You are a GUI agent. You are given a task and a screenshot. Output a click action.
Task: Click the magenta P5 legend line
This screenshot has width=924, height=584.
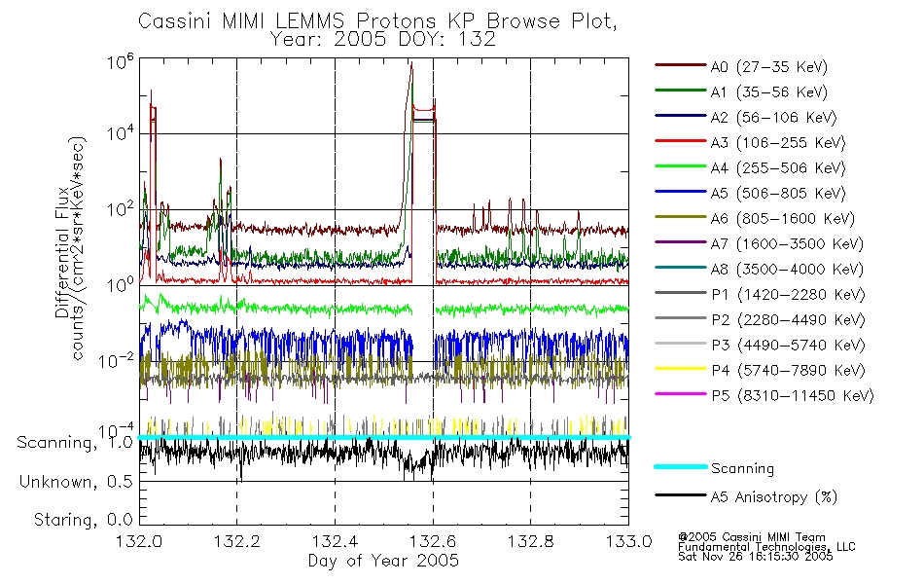coord(681,393)
